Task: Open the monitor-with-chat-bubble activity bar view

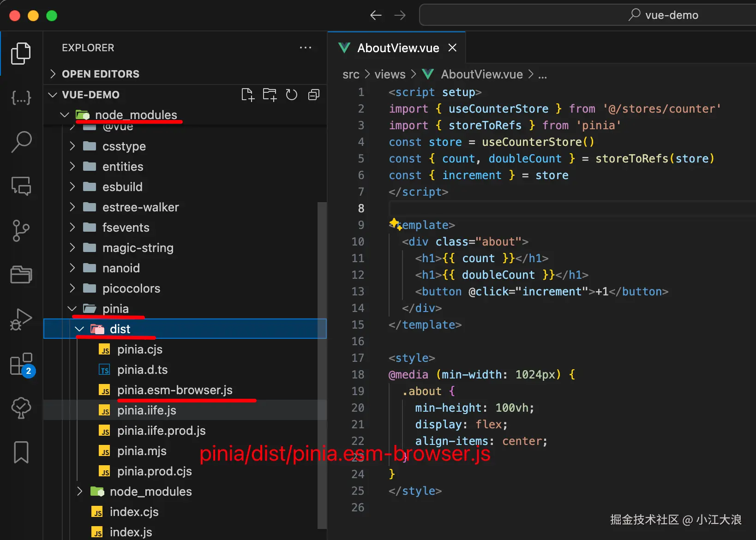Action: [21, 186]
